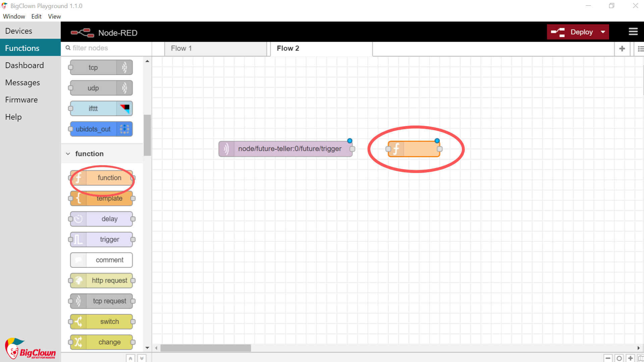Select the comment palette node
Screen dimensions: 644x362
click(101, 260)
